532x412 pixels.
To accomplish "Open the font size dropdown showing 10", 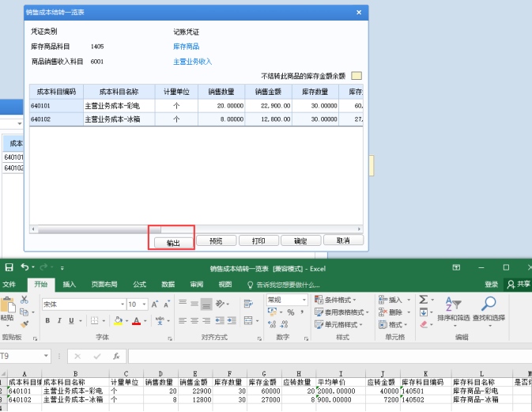I will tap(144, 304).
